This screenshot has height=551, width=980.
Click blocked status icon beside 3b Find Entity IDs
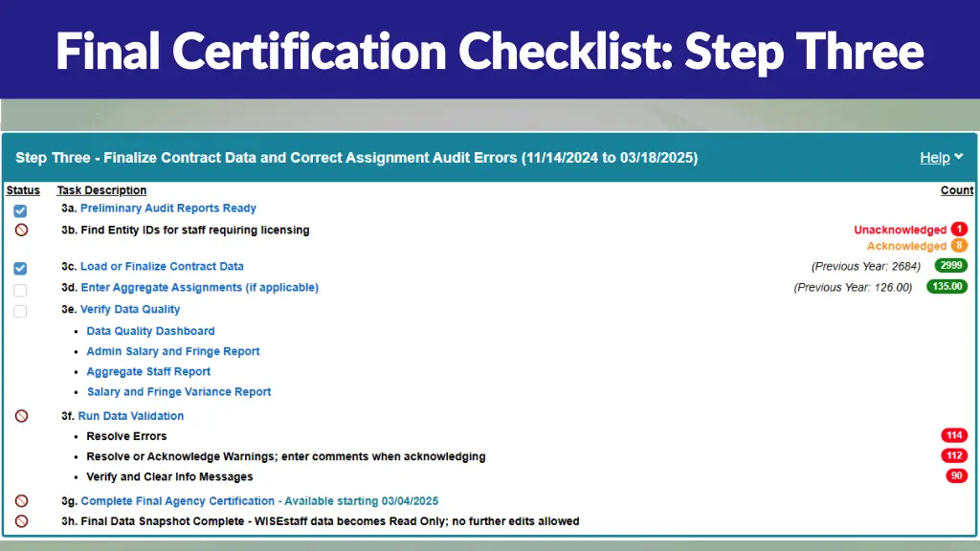pyautogui.click(x=21, y=230)
